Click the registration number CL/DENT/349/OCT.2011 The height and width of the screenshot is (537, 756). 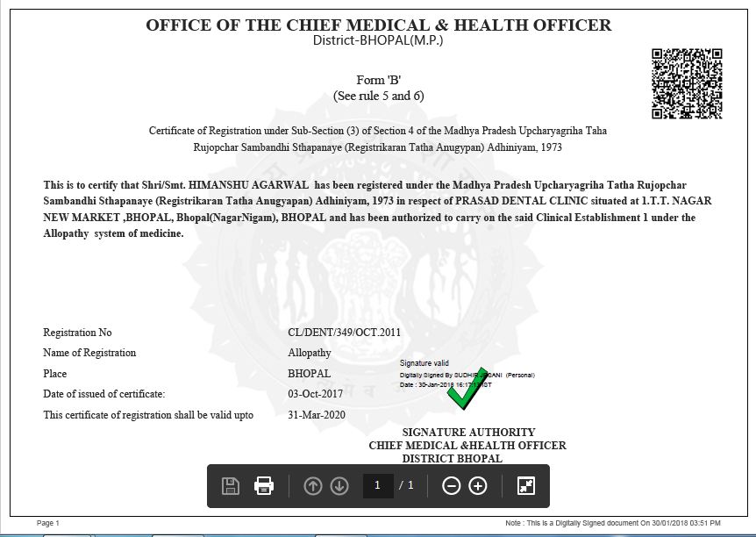click(344, 333)
